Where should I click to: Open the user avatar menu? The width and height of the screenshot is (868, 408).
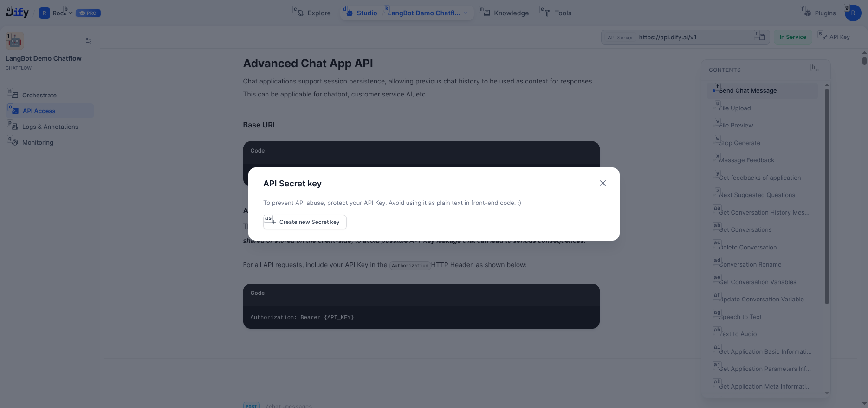(x=853, y=13)
